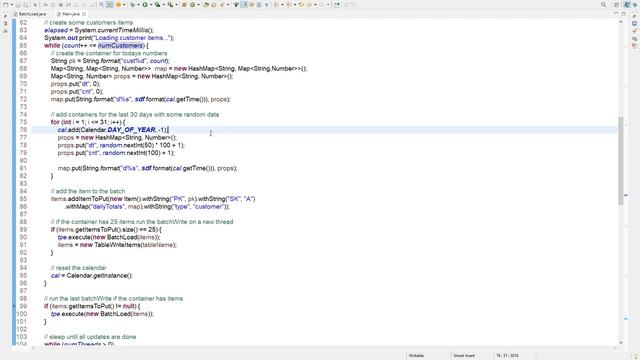Click the orange AWS toolkit icon

(118, 4)
